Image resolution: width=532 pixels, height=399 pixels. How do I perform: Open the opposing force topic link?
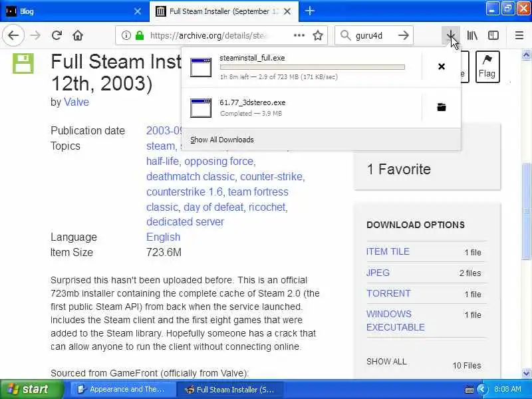(219, 161)
